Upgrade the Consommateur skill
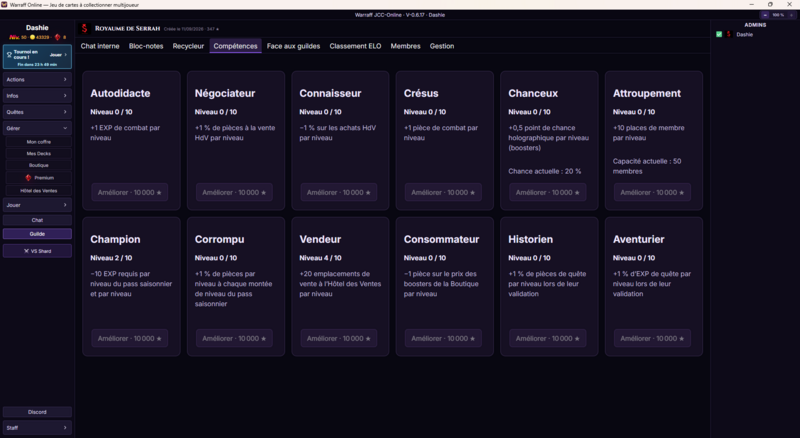Screen dimensions: 800x438 [x=443, y=338]
